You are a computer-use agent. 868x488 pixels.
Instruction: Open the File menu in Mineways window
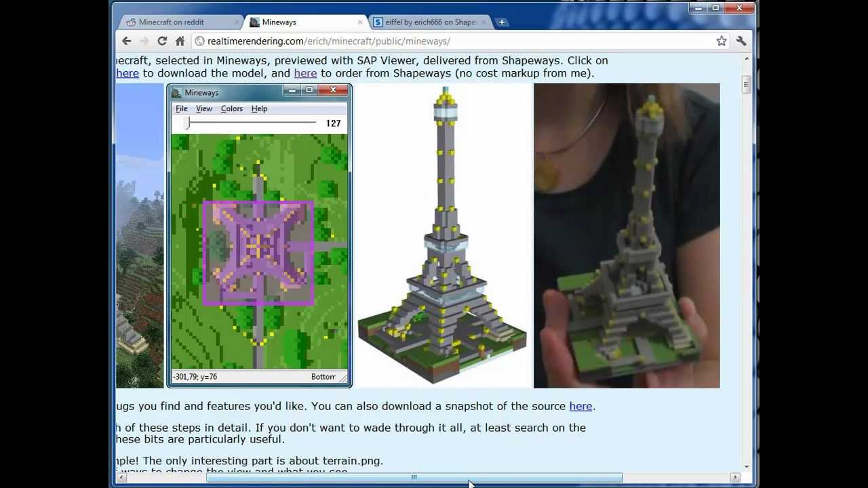point(182,108)
